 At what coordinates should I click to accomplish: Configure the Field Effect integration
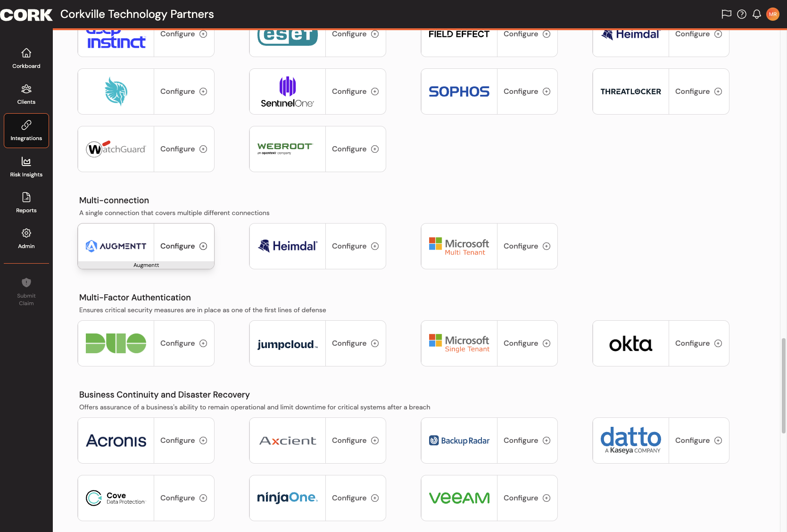pyautogui.click(x=527, y=34)
